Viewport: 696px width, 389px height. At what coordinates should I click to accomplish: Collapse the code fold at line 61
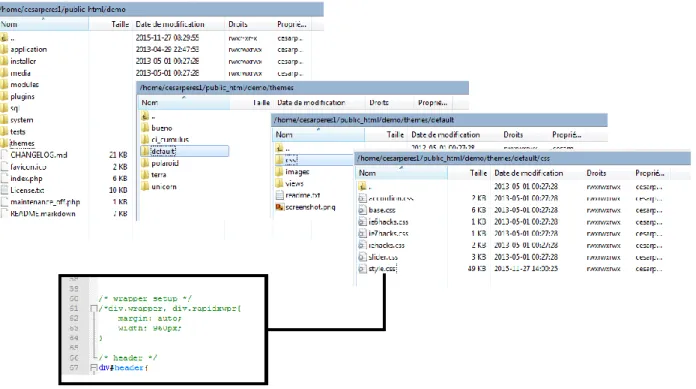point(94,308)
